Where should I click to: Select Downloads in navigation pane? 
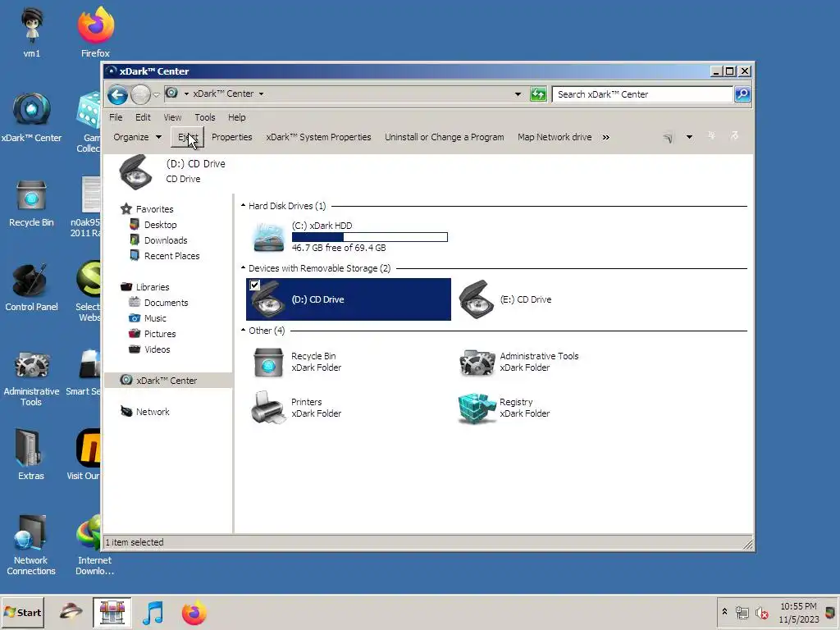(166, 240)
